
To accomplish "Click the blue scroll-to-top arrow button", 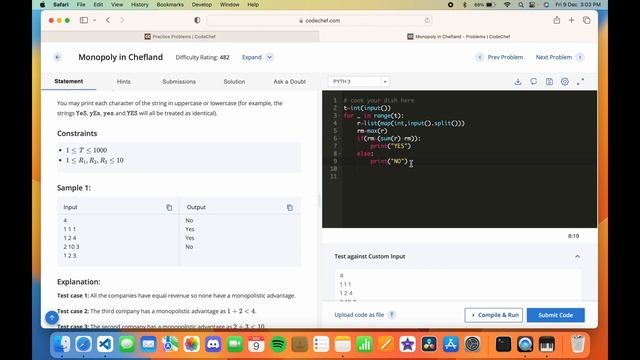I will [52, 317].
